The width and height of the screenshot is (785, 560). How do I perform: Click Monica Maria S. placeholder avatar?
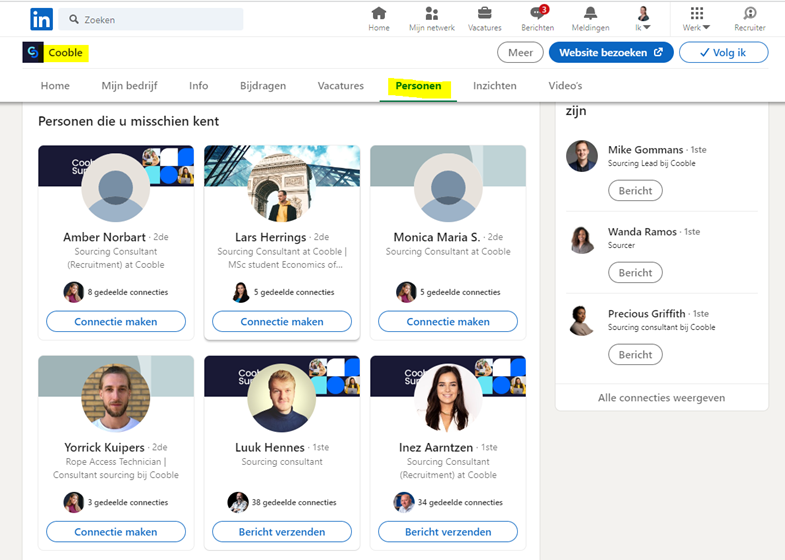click(x=448, y=188)
